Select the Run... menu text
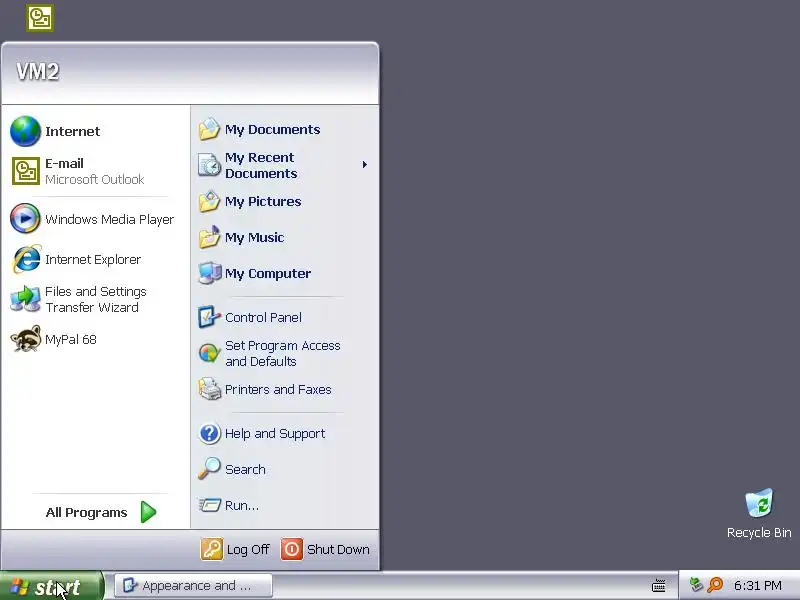This screenshot has height=600, width=800. [x=242, y=506]
